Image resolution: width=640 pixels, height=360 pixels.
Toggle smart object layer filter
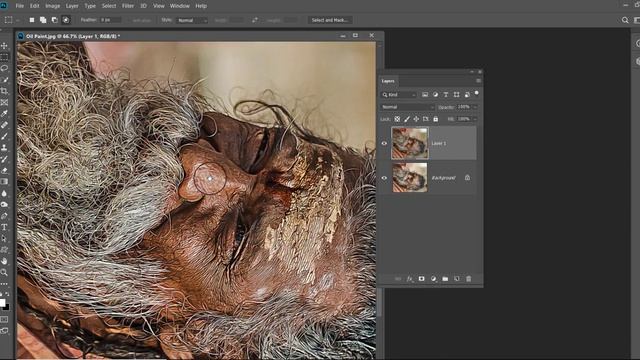(467, 95)
